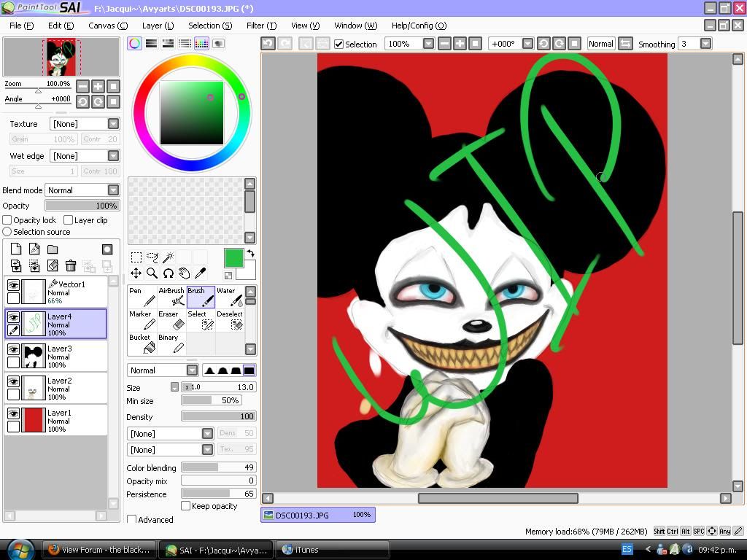Screen dimensions: 747x560
Task: Check the Keep opacity option
Action: [x=186, y=506]
